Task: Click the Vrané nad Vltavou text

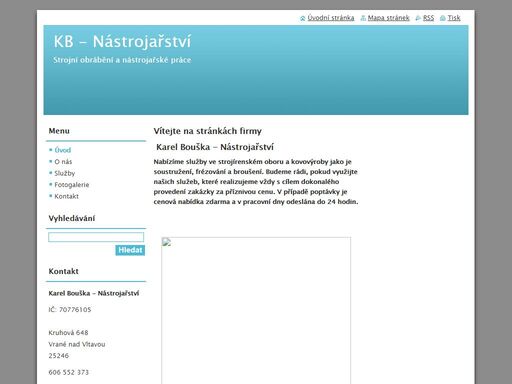Action: [77, 344]
